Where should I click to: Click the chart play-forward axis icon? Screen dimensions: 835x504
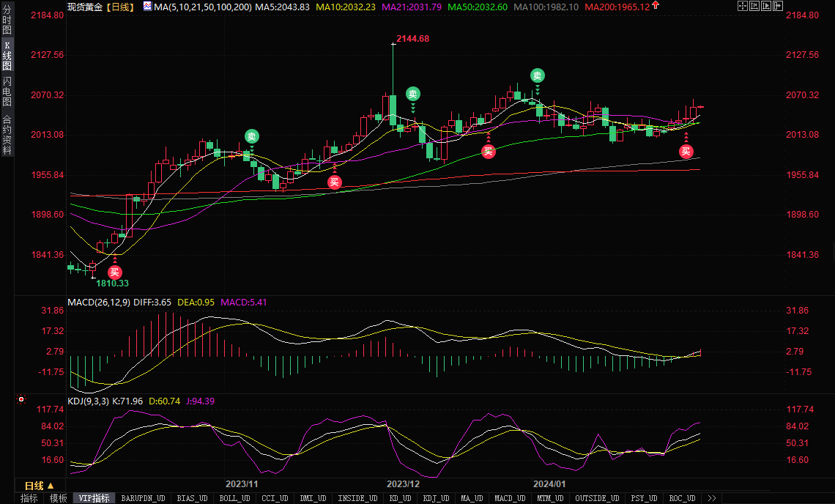pos(765,6)
